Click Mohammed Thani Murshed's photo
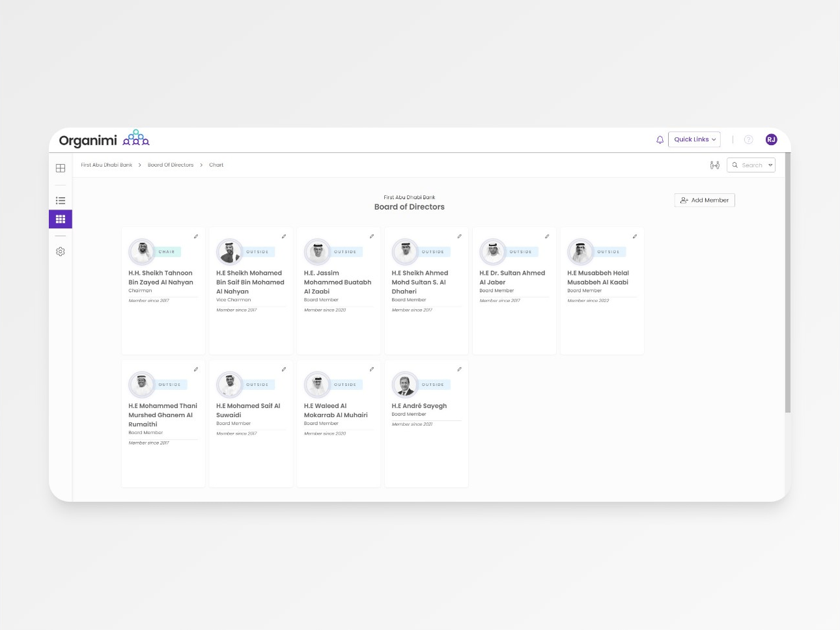 (x=141, y=384)
